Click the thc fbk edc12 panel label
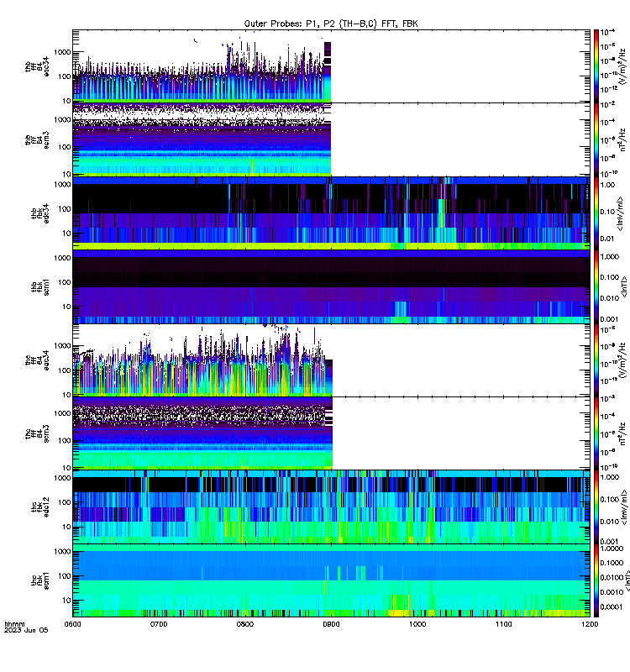 [39, 507]
